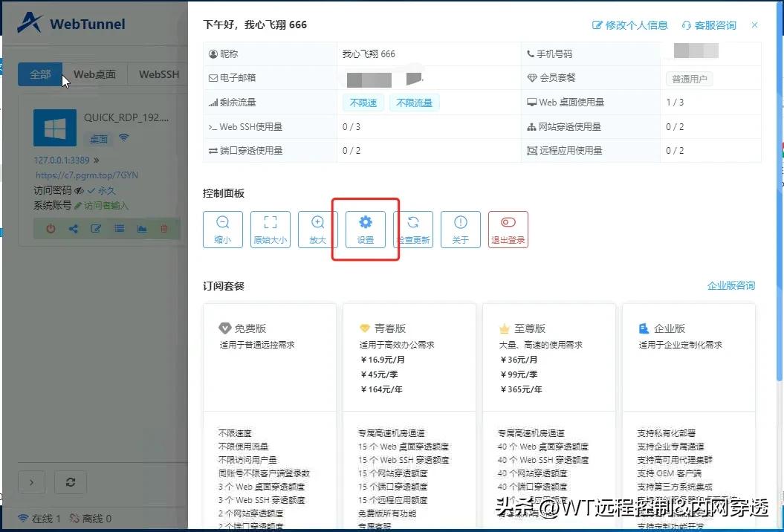Click the 在线 1 online status

tap(39, 519)
